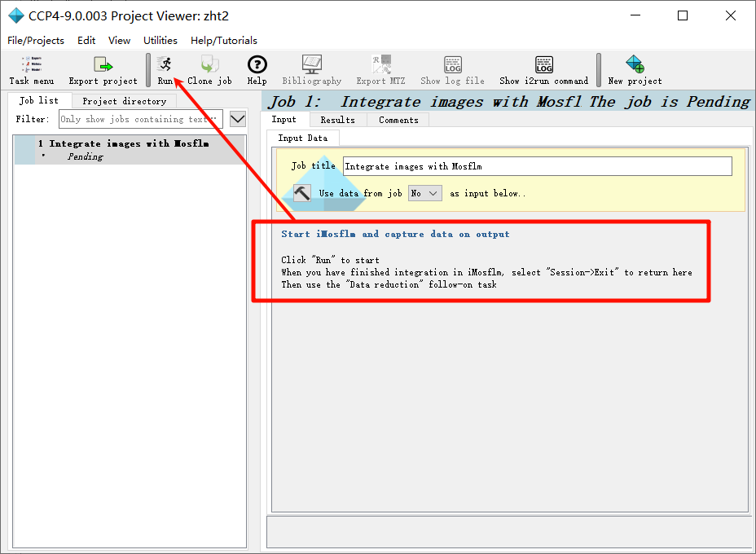Screen dimensions: 756x554
Task: Open the Utilities menu
Action: [x=160, y=41]
